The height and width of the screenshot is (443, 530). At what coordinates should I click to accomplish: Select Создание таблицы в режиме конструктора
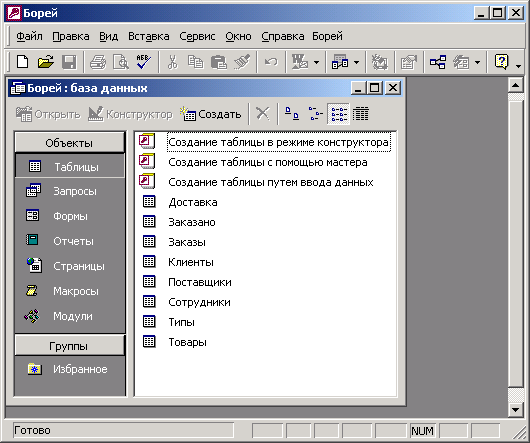[278, 142]
